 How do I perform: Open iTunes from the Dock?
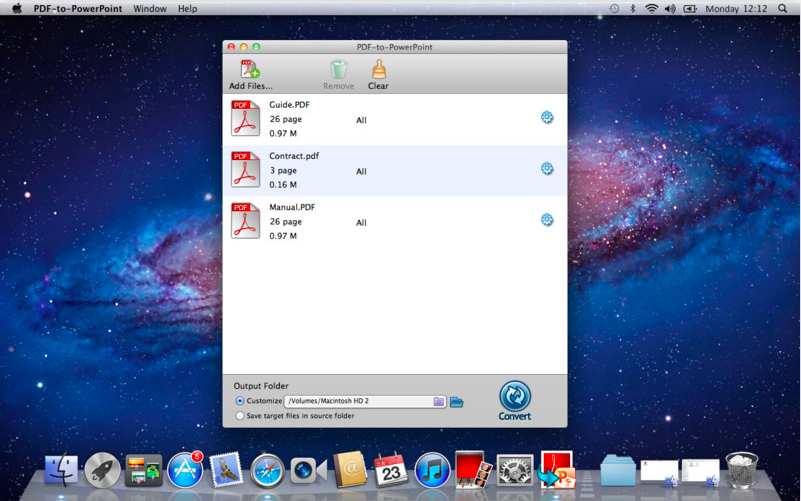click(x=432, y=470)
